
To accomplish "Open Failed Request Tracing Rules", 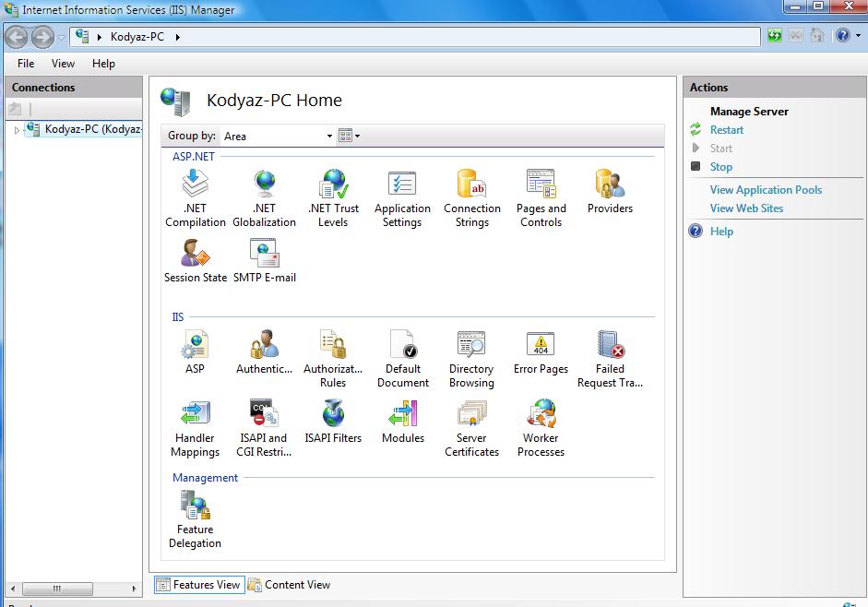I will pos(610,359).
